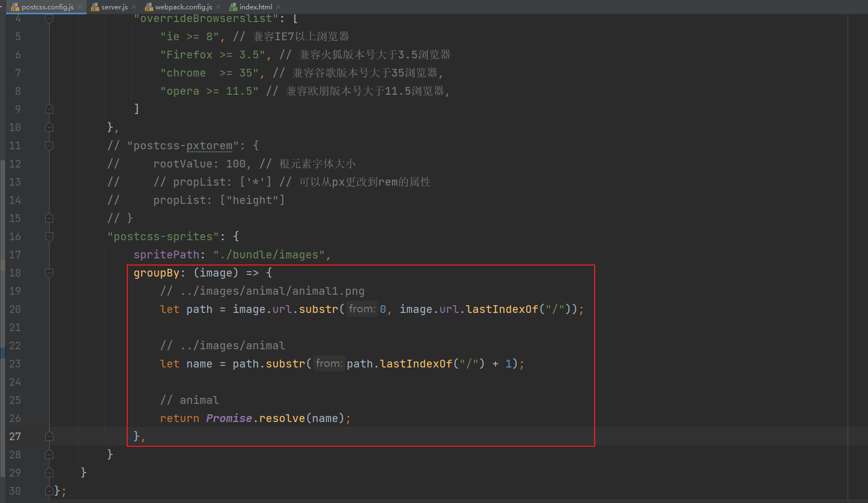Click the closing bracket ']' on line 9
Image resolution: width=868 pixels, height=503 pixels.
[x=137, y=109]
